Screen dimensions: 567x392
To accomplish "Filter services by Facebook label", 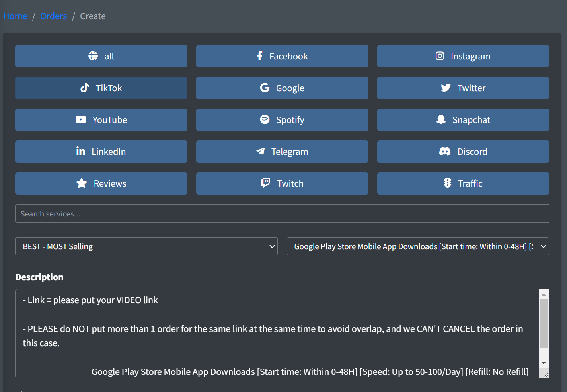I will [288, 56].
